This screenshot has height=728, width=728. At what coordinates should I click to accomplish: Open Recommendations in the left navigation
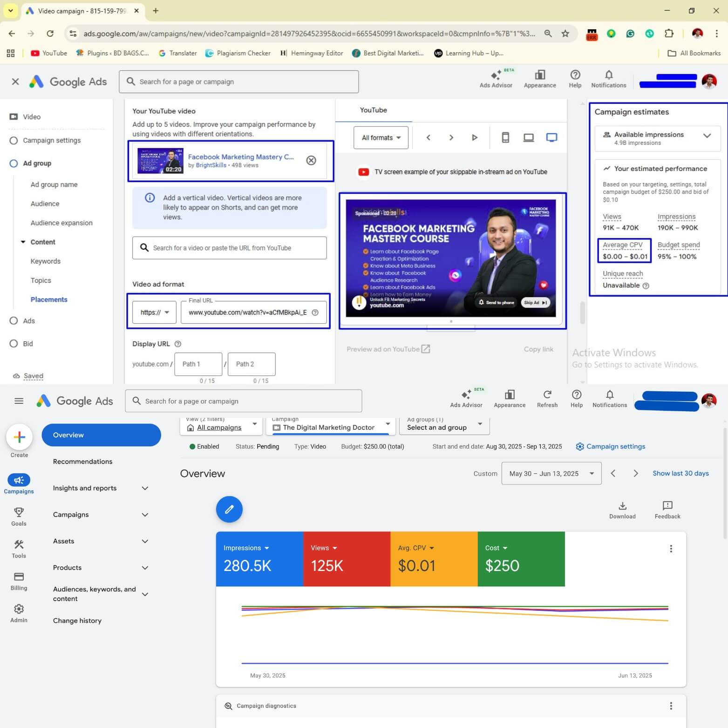82,462
